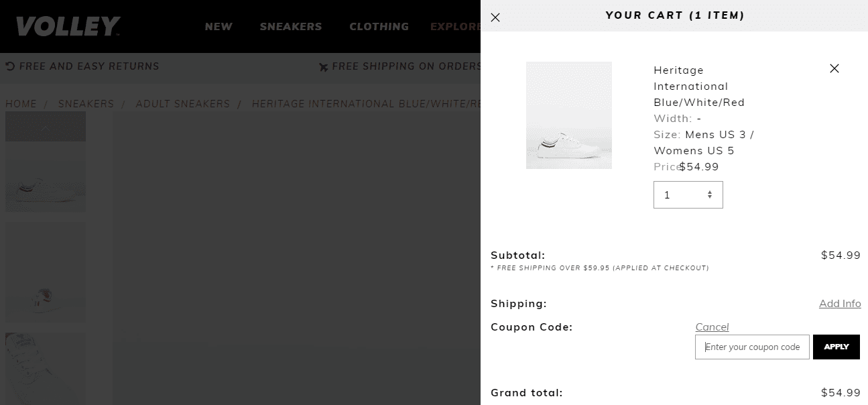Cancel the coupon code entry
868x405 pixels.
click(712, 327)
